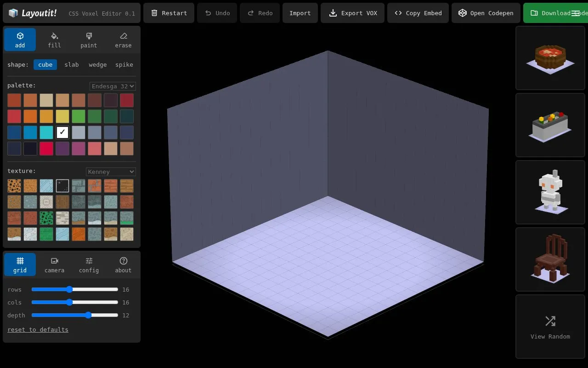588x368 pixels.
Task: Open the Kenney texture dropdown
Action: tap(111, 172)
